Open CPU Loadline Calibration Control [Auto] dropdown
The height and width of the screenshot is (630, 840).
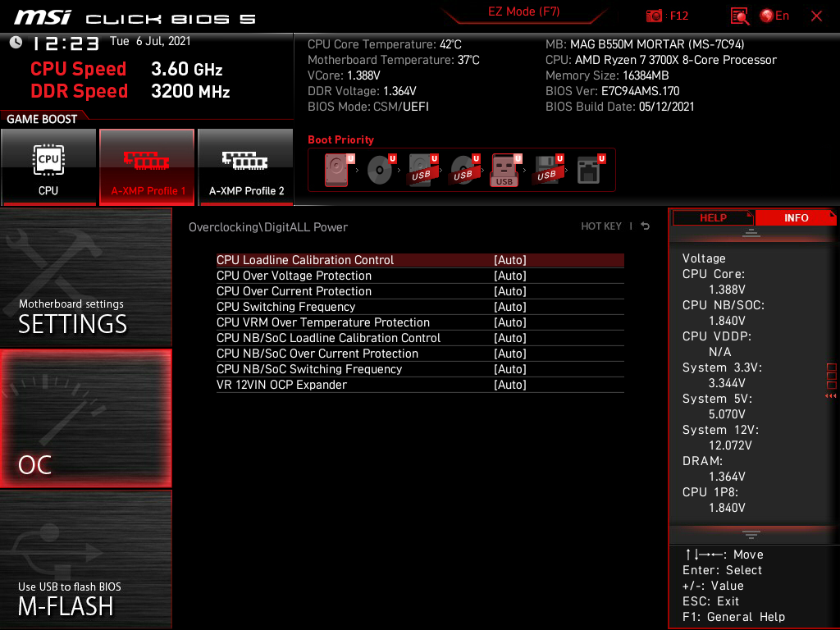coord(420,260)
